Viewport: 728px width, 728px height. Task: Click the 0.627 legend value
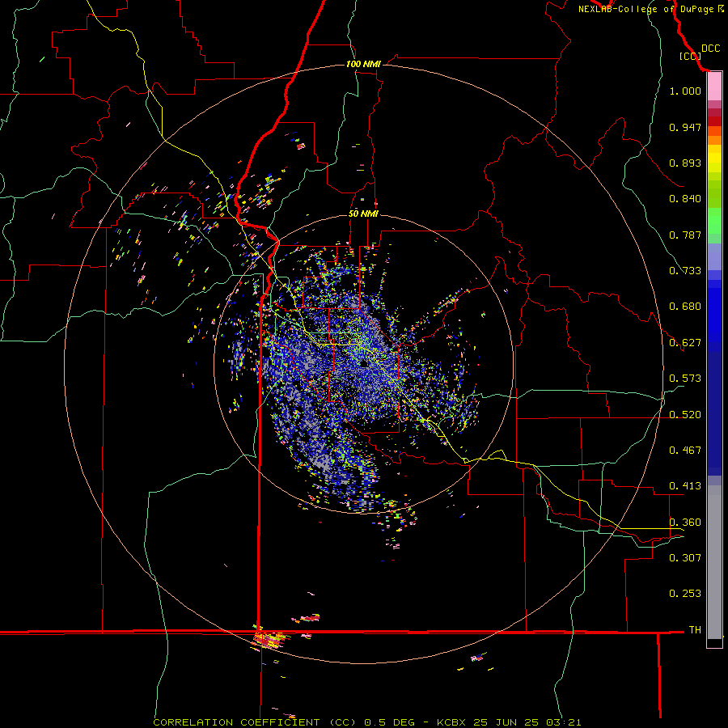[x=685, y=343]
